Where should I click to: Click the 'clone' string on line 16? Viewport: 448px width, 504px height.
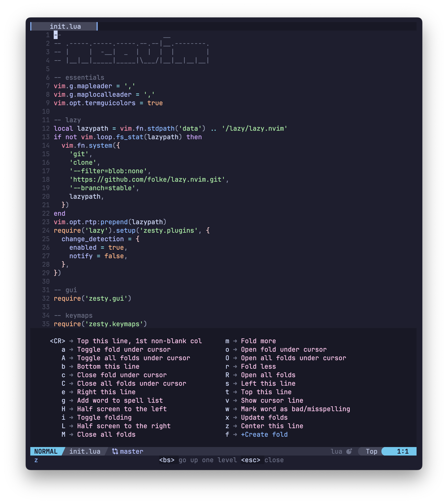click(83, 162)
